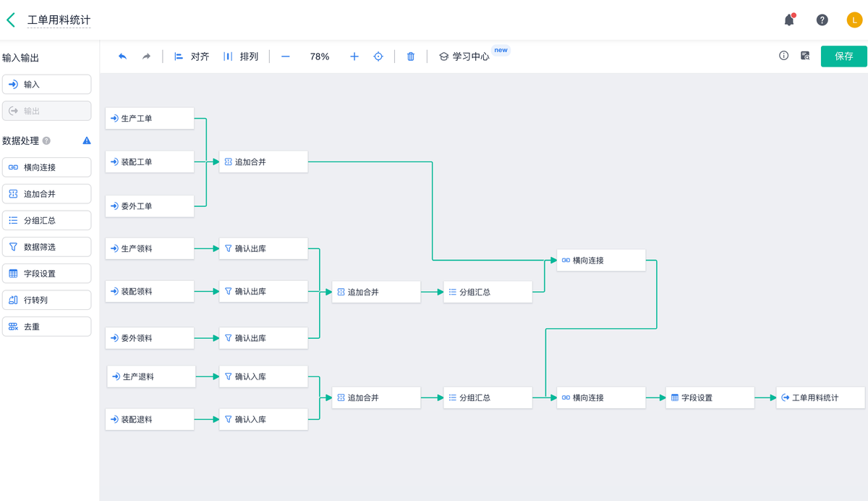Click the zoom in plus icon
The height and width of the screenshot is (501, 868).
pos(354,56)
